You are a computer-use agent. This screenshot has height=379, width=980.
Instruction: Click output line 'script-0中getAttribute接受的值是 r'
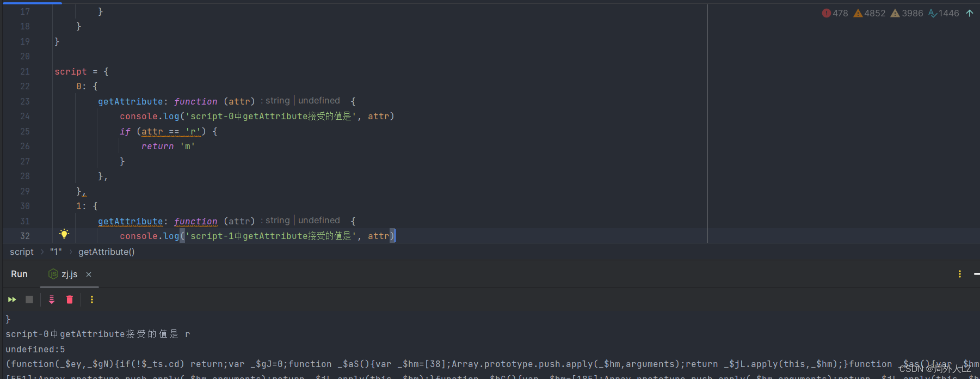coord(98,334)
